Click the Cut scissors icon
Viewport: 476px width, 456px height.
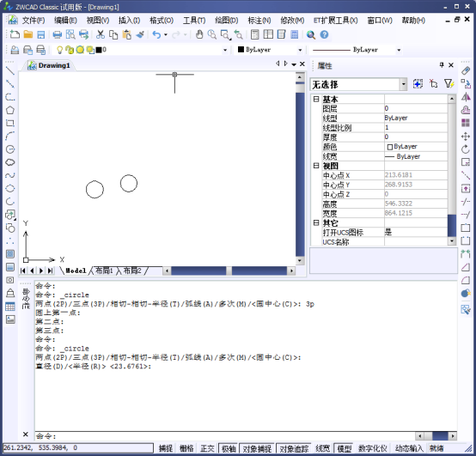click(101, 34)
